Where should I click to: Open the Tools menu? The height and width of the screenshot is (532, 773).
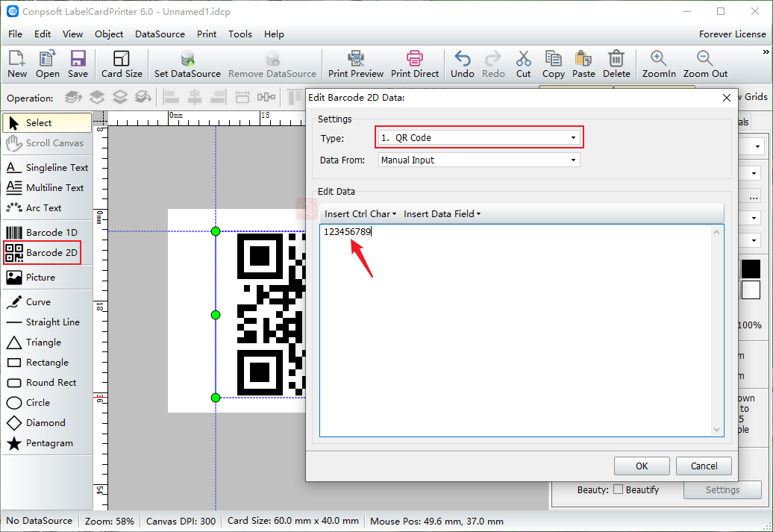point(240,34)
